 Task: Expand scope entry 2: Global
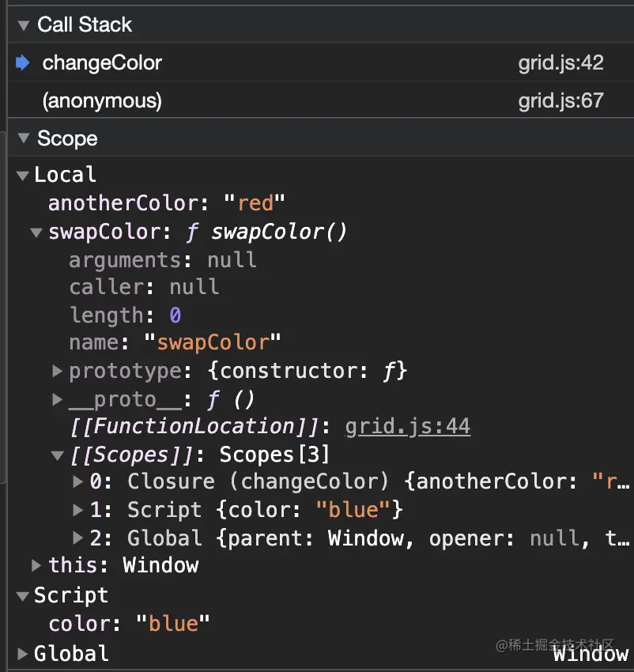click(x=77, y=538)
